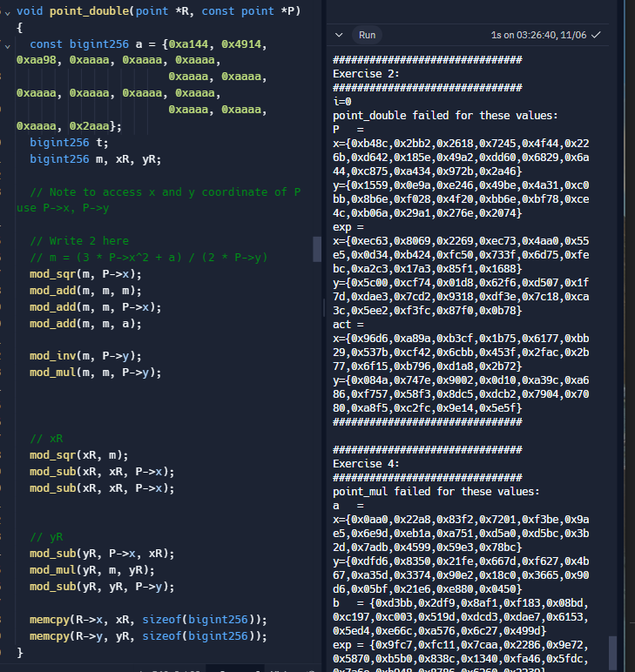Screen dimensions: 635x672
Task: Click the 'Exercise 2:' heading in output
Action: pos(366,74)
